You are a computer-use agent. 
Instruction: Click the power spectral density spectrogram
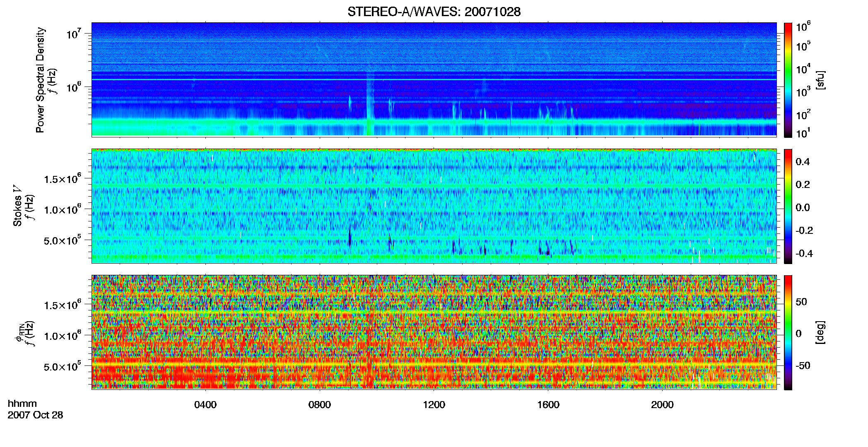click(x=434, y=79)
